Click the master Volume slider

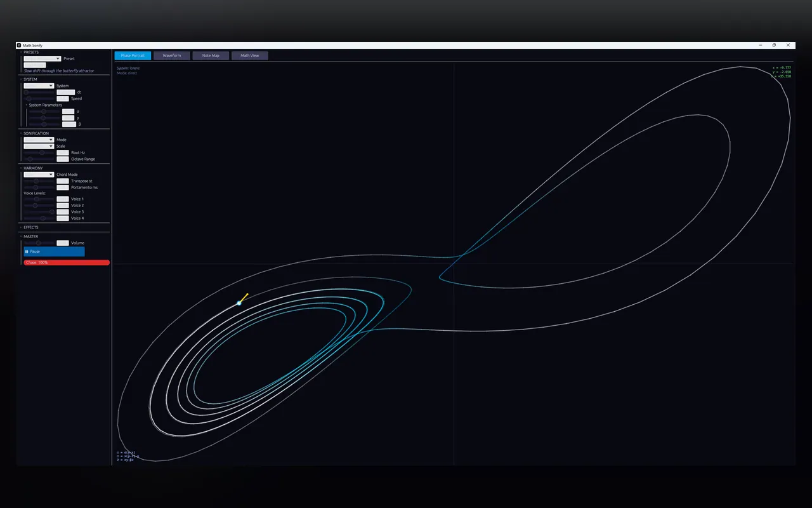coord(39,243)
